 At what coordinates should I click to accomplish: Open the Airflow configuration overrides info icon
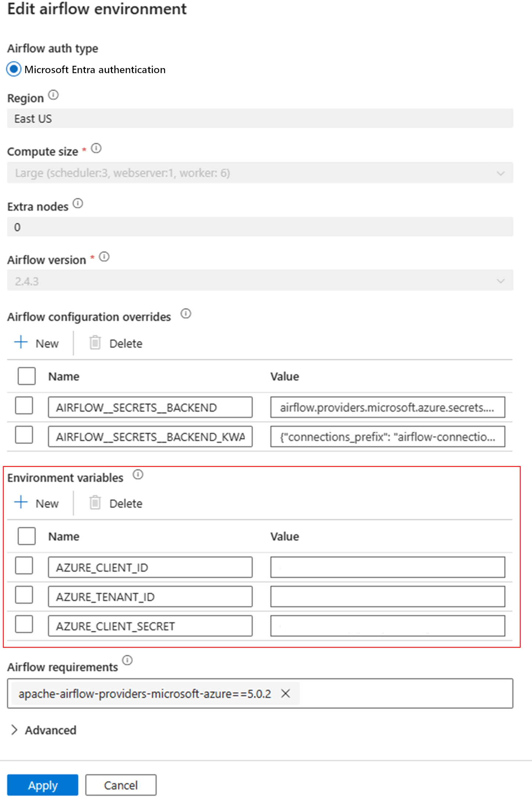(x=187, y=314)
